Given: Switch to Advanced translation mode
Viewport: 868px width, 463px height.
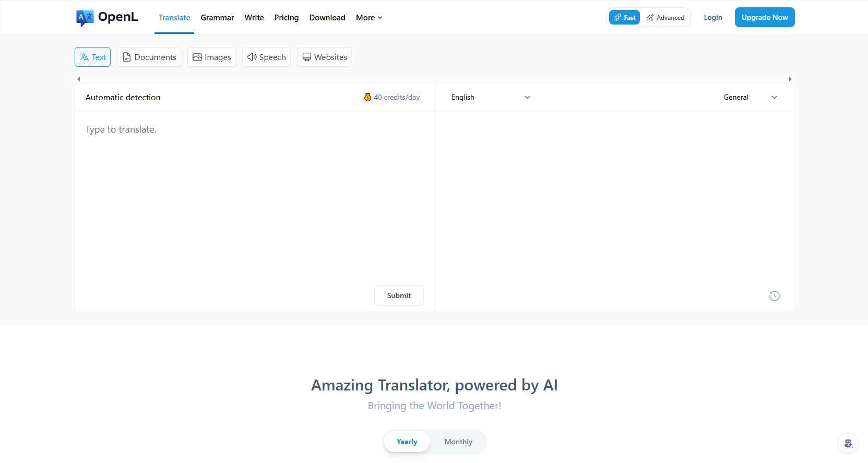Looking at the screenshot, I should [x=665, y=17].
